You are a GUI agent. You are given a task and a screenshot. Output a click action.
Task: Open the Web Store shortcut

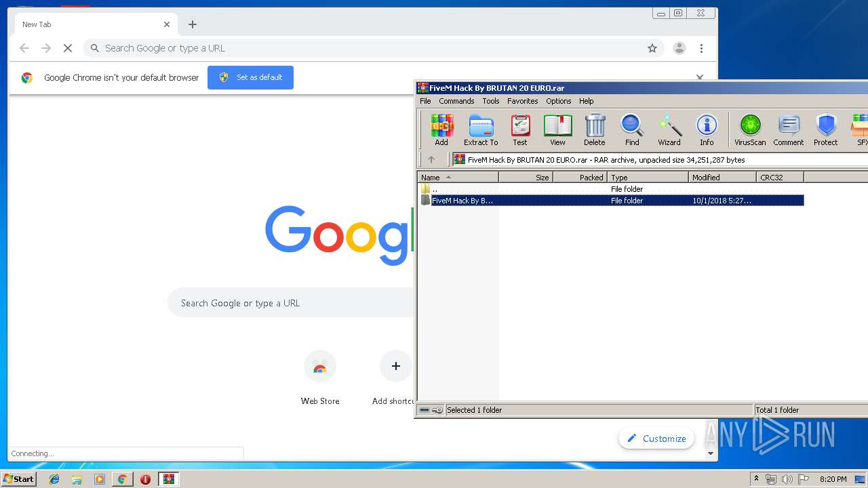[x=320, y=378]
